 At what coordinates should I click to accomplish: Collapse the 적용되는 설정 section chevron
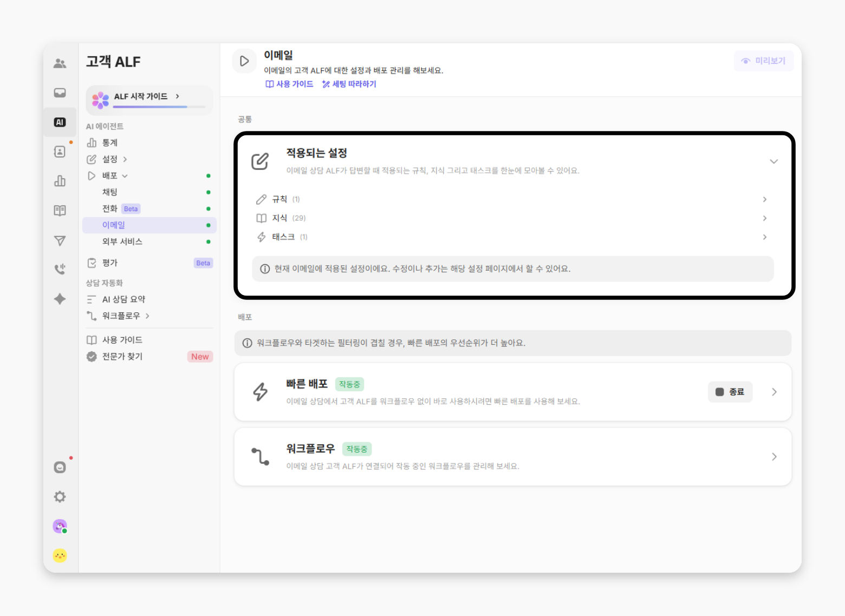click(x=773, y=161)
